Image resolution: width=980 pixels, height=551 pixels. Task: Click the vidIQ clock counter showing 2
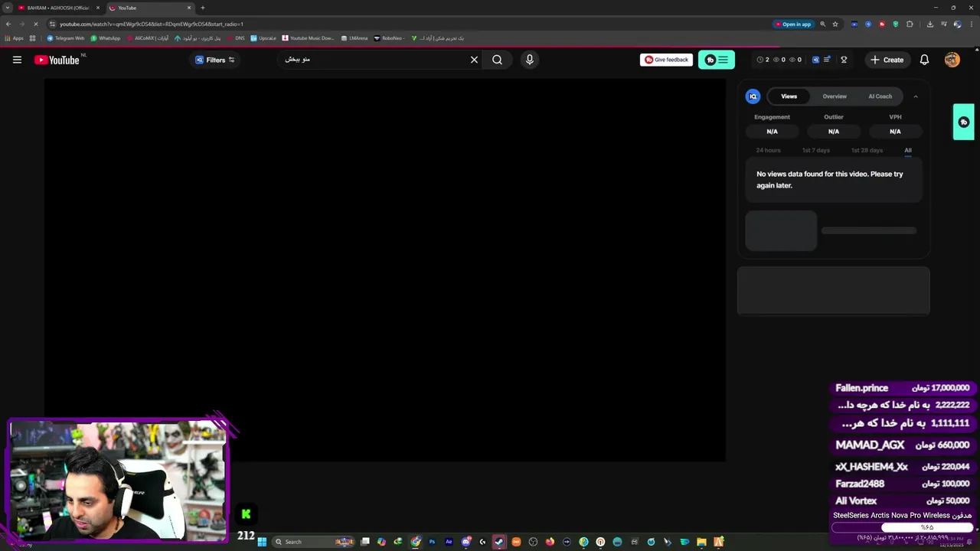(x=763, y=60)
